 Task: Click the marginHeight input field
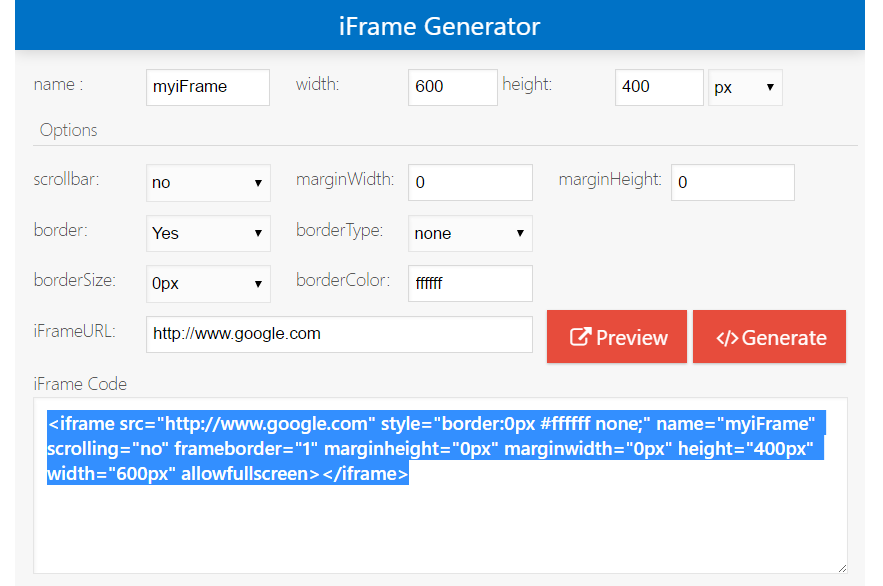(x=732, y=182)
